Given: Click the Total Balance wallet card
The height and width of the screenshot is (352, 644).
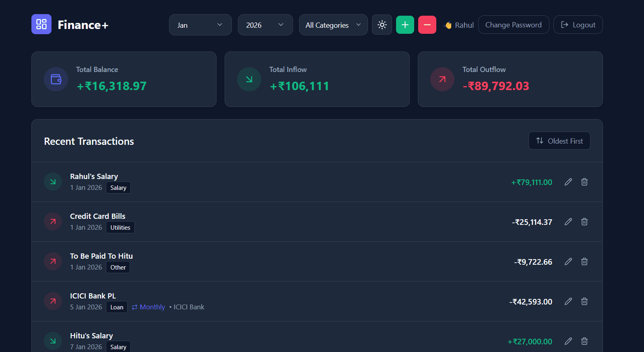Looking at the screenshot, I should [x=124, y=79].
